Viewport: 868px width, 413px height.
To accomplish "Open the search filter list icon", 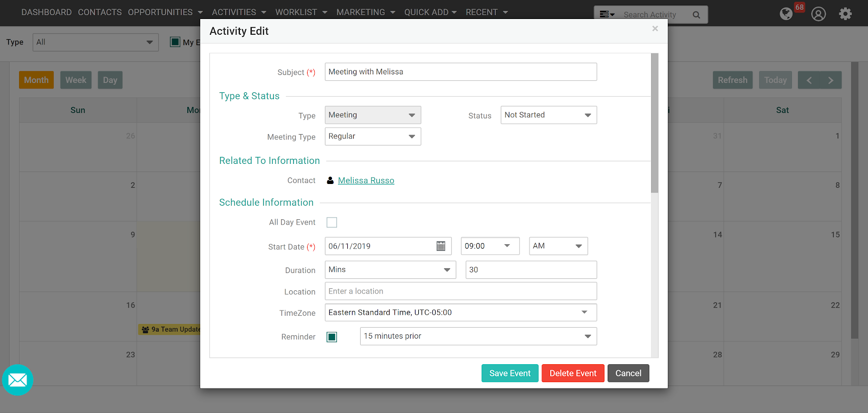I will click(x=607, y=15).
